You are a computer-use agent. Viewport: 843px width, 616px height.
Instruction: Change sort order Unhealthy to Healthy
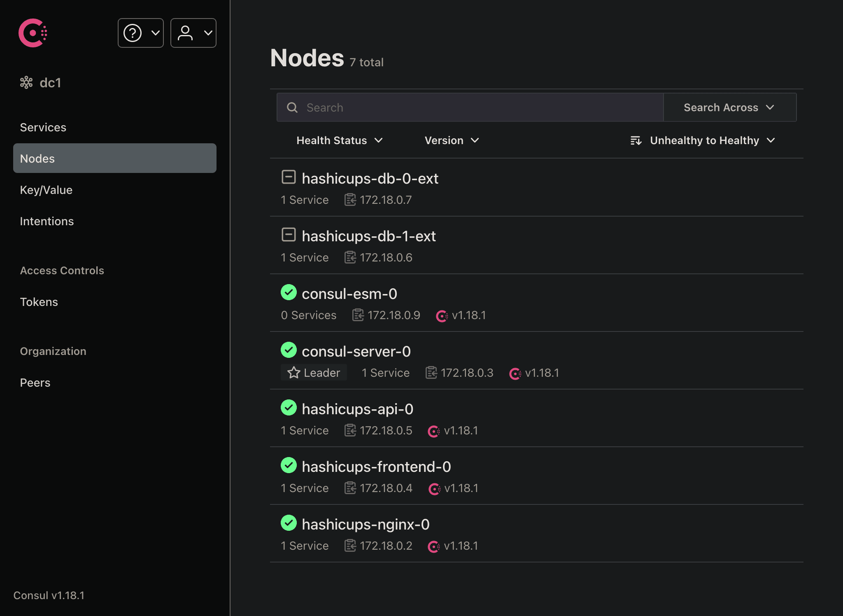click(703, 140)
